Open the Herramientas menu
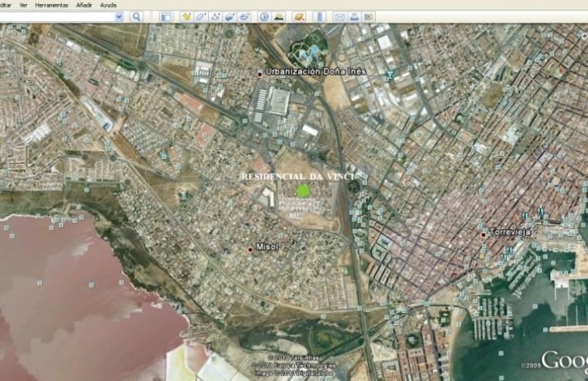This screenshot has height=381, width=588. (51, 5)
